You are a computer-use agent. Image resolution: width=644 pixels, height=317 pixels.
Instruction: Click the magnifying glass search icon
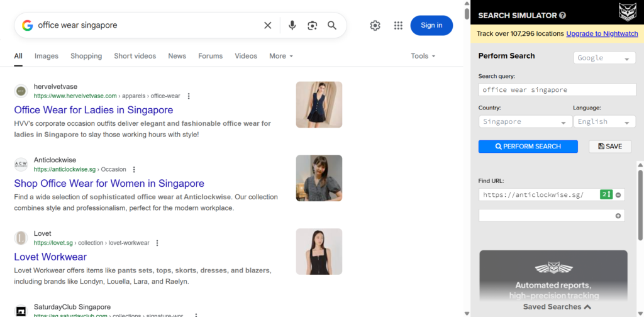tap(332, 25)
